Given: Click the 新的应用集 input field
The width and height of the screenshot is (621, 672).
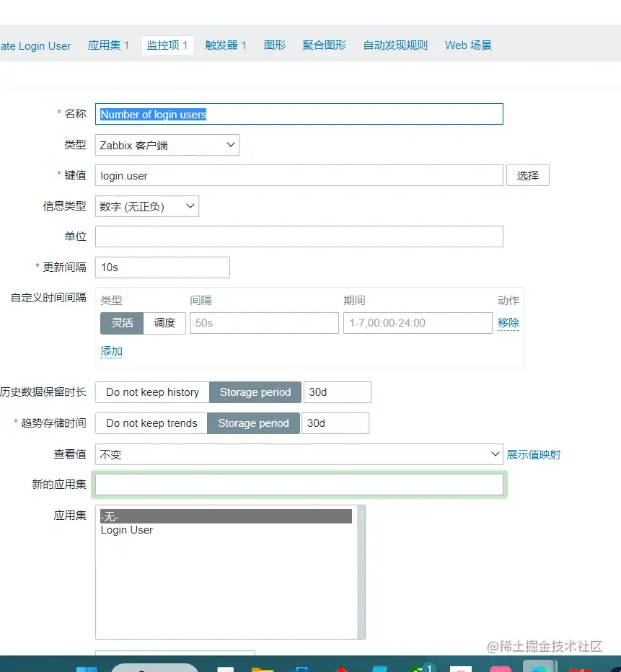Looking at the screenshot, I should tap(299, 485).
